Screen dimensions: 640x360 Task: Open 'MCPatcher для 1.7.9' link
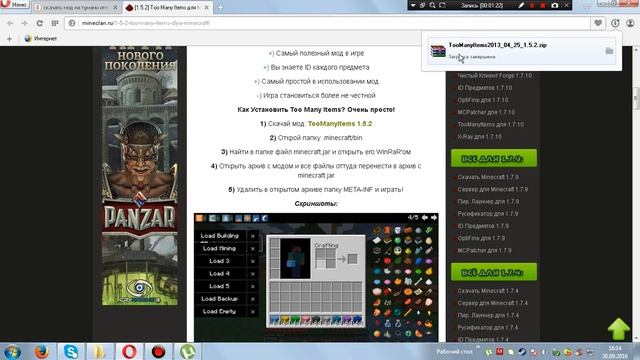coord(484,251)
